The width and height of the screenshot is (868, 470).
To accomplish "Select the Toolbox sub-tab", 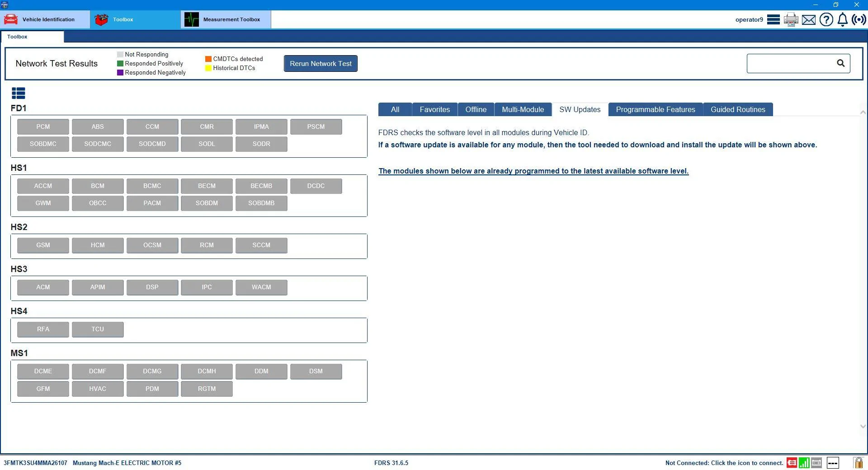I will pyautogui.click(x=32, y=37).
